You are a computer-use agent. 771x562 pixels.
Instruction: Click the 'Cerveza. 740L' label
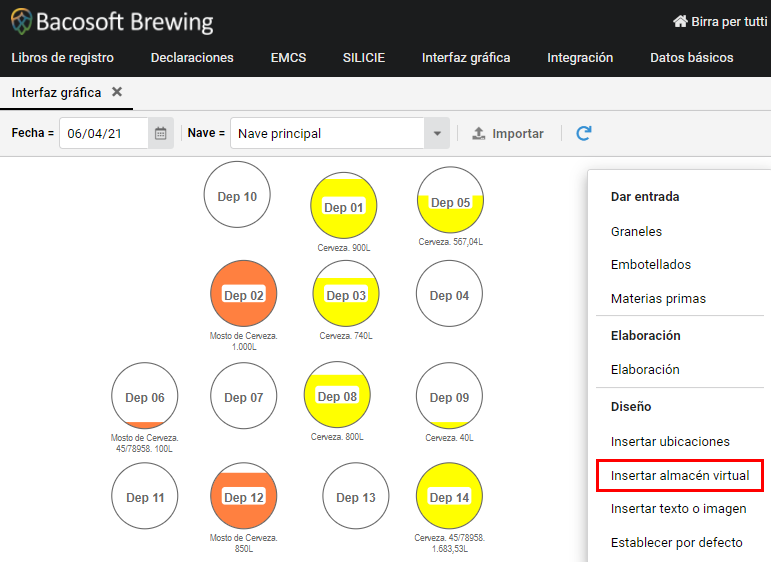click(x=346, y=336)
